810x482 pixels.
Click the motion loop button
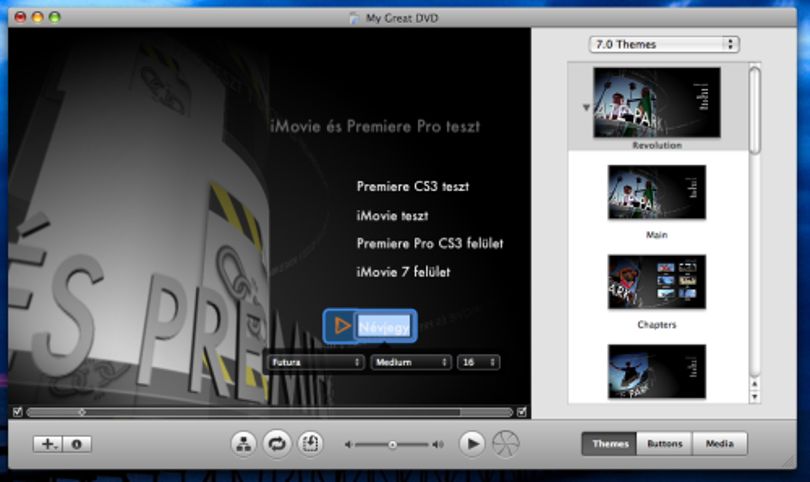pos(277,444)
